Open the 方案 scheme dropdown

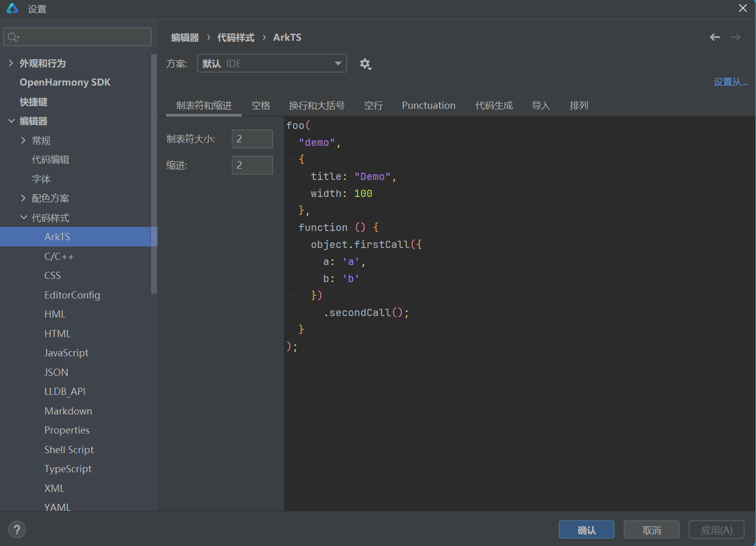(272, 63)
